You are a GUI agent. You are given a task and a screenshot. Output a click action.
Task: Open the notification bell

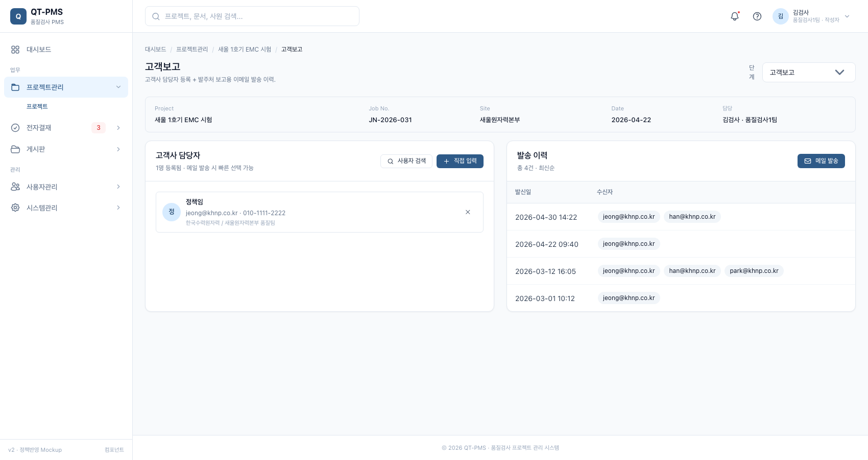pos(735,16)
